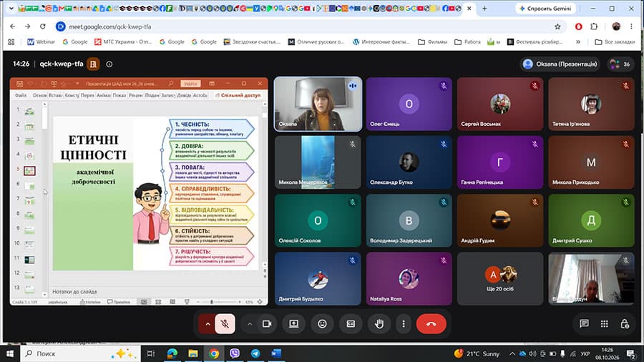Open Анімація tab in shared PowerPoint
The height and width of the screenshot is (362, 644).
[x=104, y=95]
